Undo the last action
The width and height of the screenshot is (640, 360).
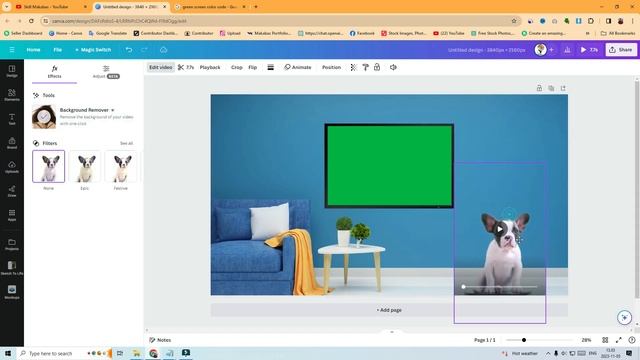tap(129, 50)
